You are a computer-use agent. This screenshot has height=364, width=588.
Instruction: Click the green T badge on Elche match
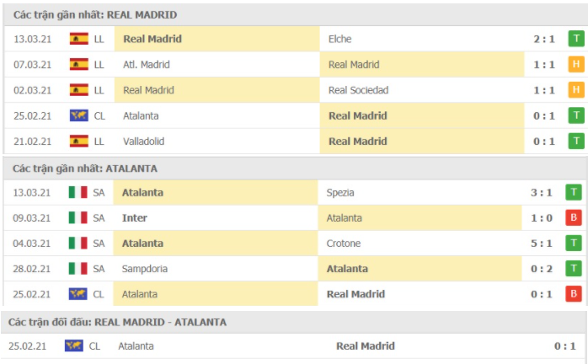[576, 39]
